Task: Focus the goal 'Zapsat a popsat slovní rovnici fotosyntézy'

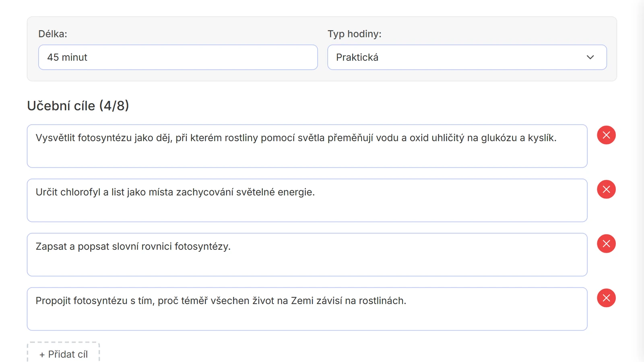Action: click(x=307, y=255)
